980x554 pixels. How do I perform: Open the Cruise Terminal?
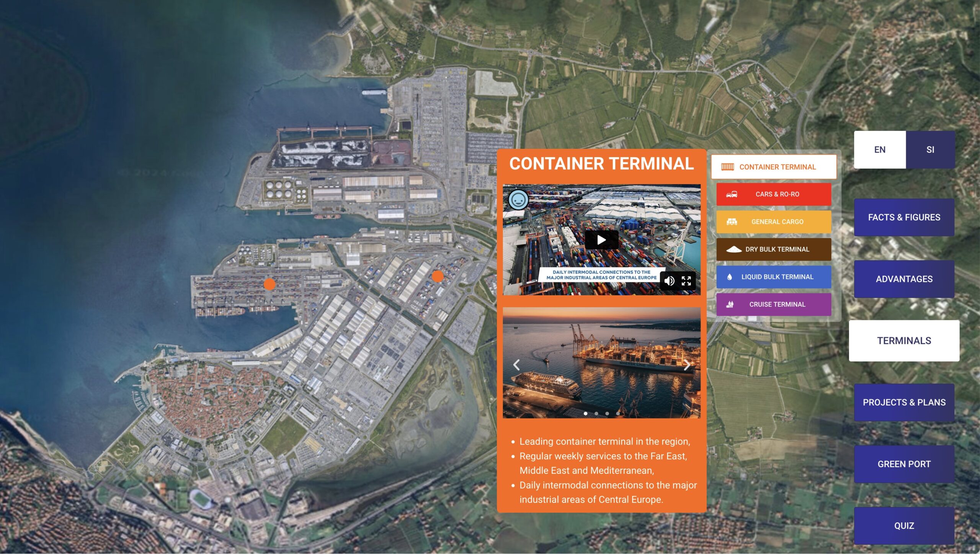click(774, 305)
